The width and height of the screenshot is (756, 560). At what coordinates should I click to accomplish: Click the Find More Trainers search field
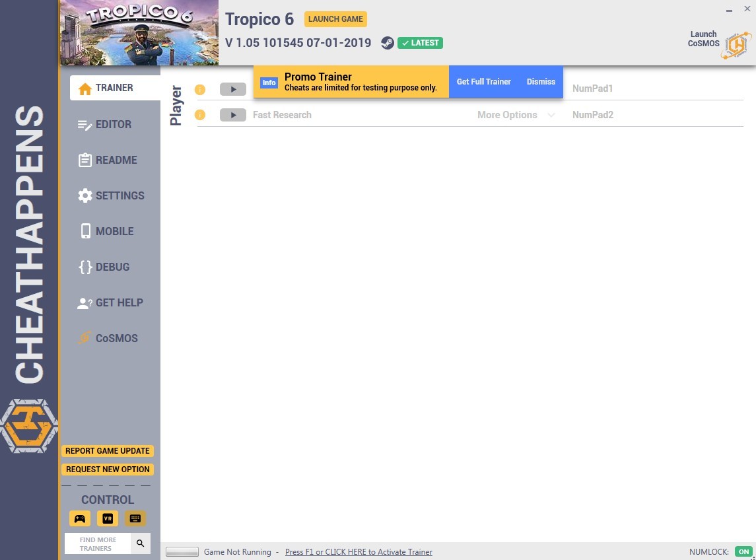98,543
